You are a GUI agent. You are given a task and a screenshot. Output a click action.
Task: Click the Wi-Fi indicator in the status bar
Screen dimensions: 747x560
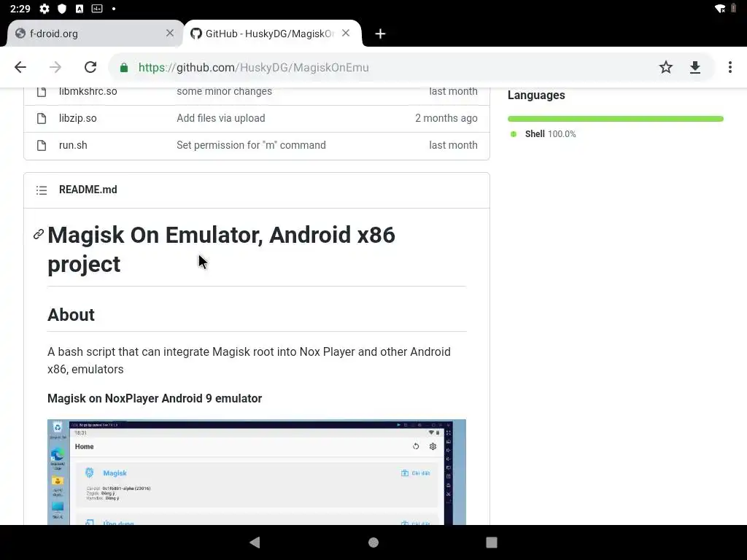click(719, 9)
